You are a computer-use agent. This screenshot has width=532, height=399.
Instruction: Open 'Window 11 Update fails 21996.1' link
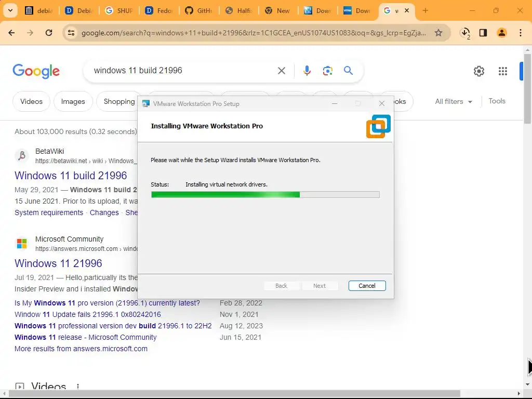(87, 314)
